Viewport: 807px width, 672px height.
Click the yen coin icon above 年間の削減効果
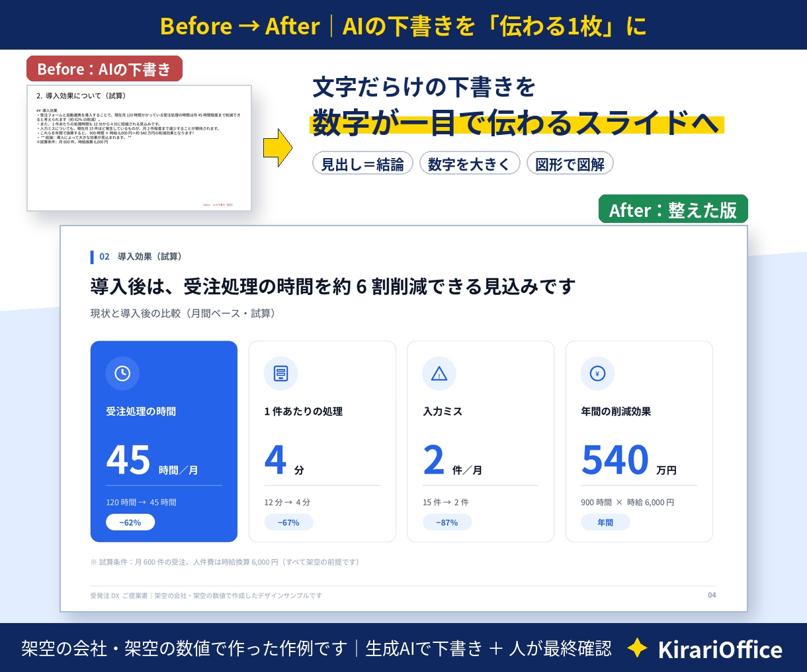tap(597, 373)
